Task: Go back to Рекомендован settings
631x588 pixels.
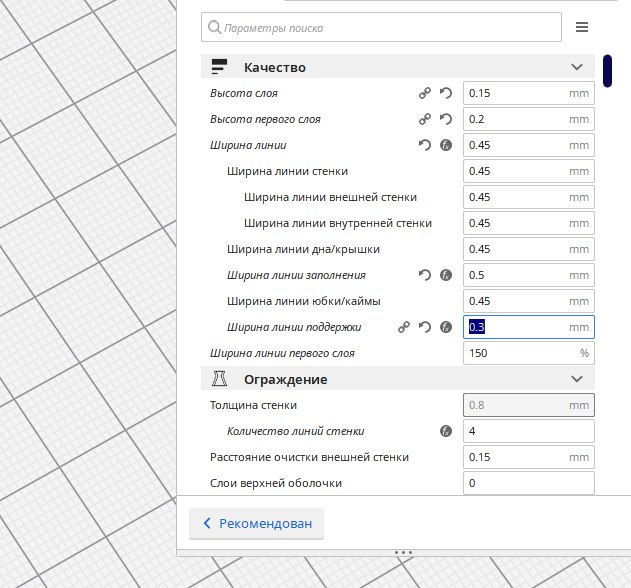Action: [257, 523]
